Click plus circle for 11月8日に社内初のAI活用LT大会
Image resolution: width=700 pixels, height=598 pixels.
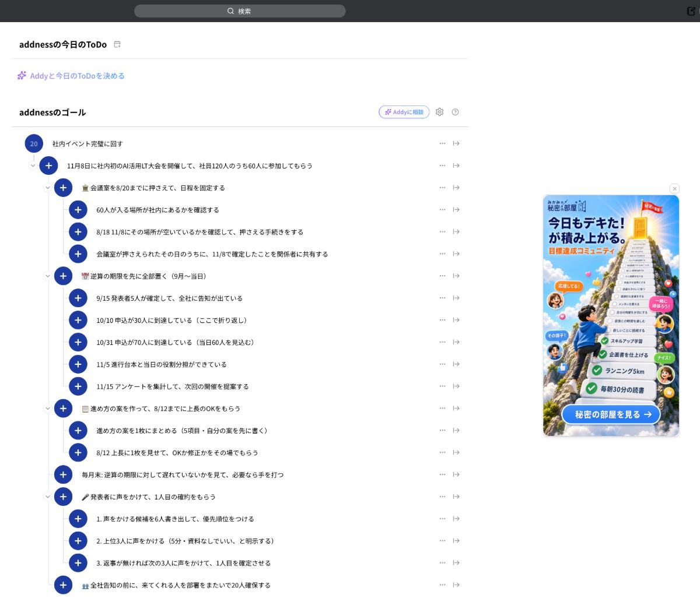coord(48,166)
